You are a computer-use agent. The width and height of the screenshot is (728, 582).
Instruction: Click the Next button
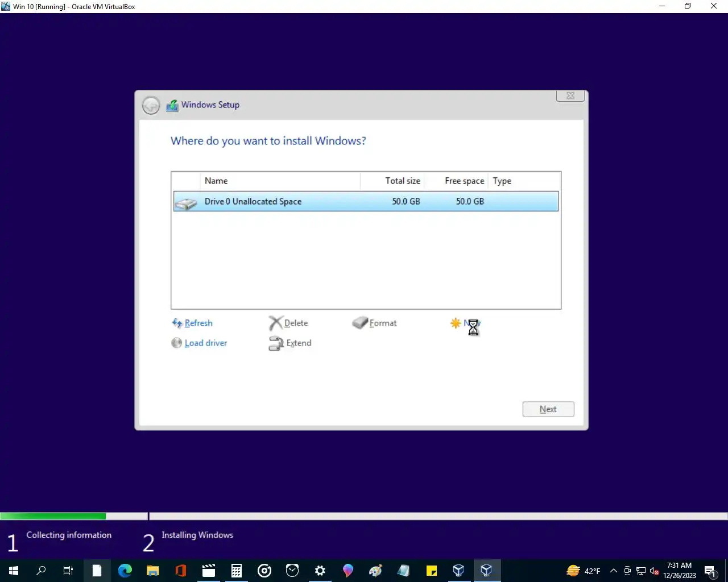tap(548, 409)
